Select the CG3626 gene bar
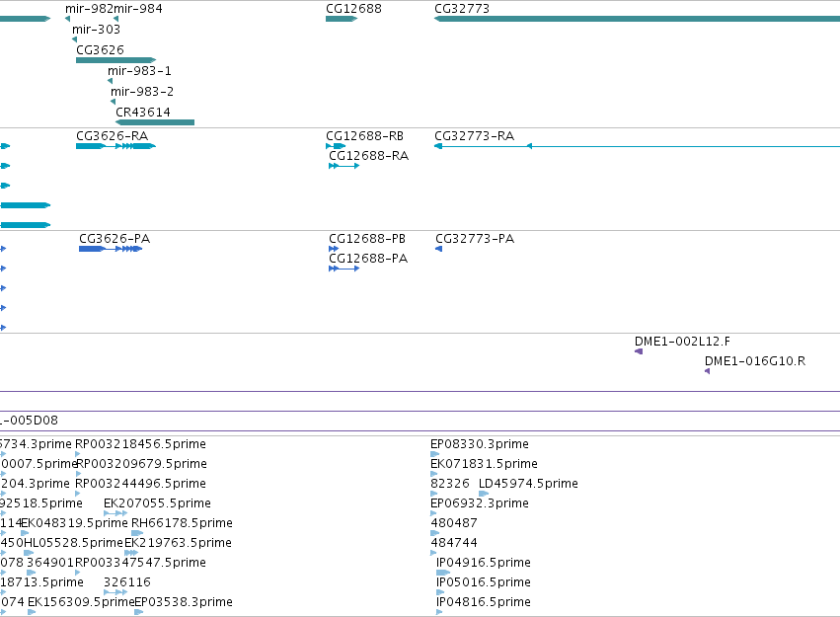Image resolution: width=840 pixels, height=617 pixels. click(x=115, y=60)
